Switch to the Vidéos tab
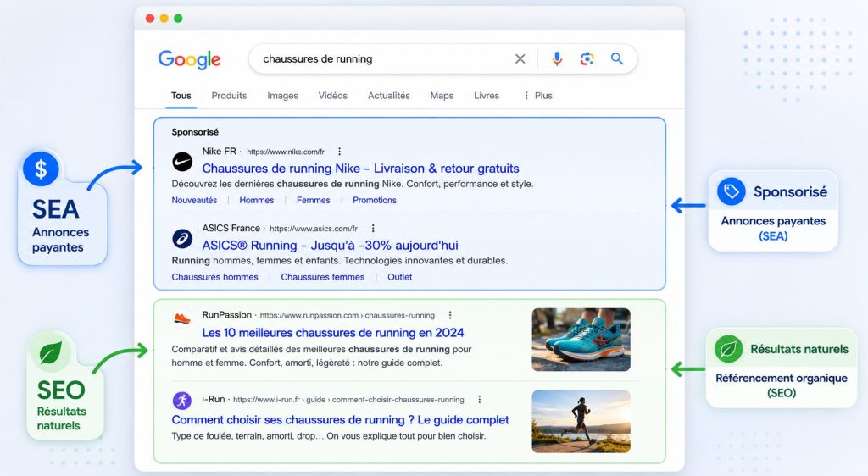The height and width of the screenshot is (476, 868). pos(332,96)
